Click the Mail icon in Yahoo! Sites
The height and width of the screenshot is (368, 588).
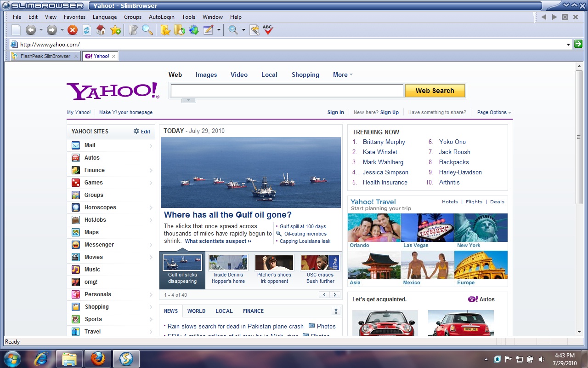[x=76, y=145]
